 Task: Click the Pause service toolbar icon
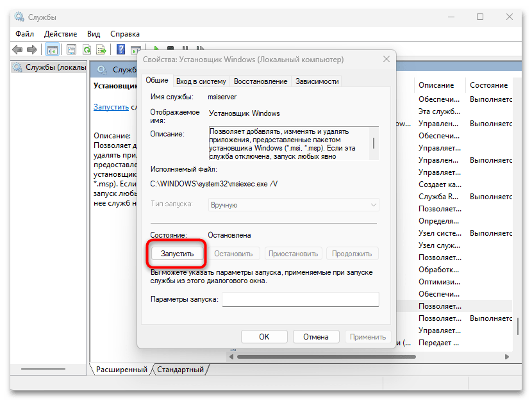(x=185, y=48)
